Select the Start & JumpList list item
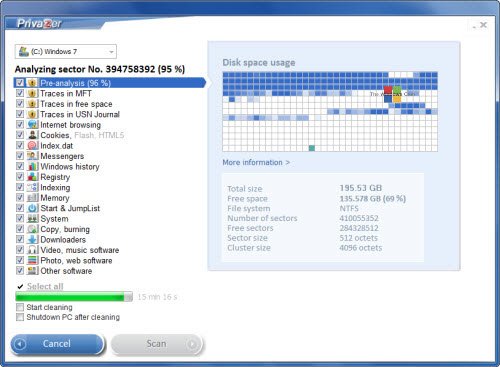Viewport: 500px width, 367px height. click(x=70, y=208)
